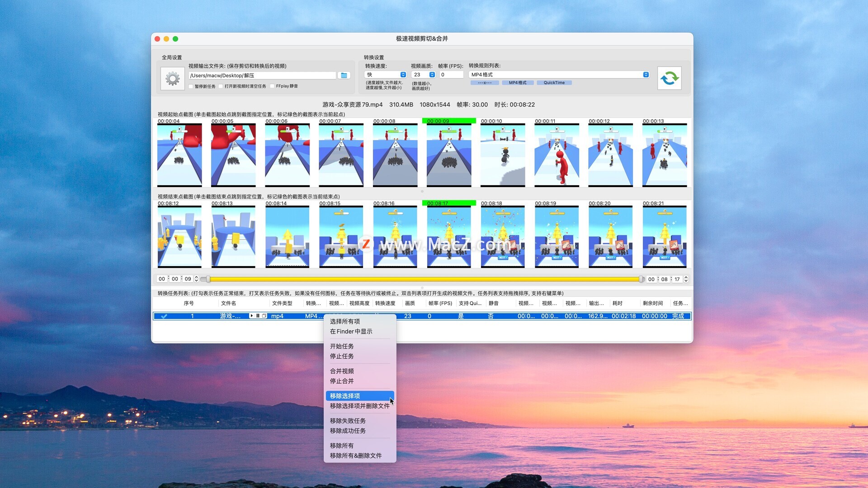The height and width of the screenshot is (488, 868).
Task: Click 完成 status cell in task row
Action: pyautogui.click(x=678, y=316)
